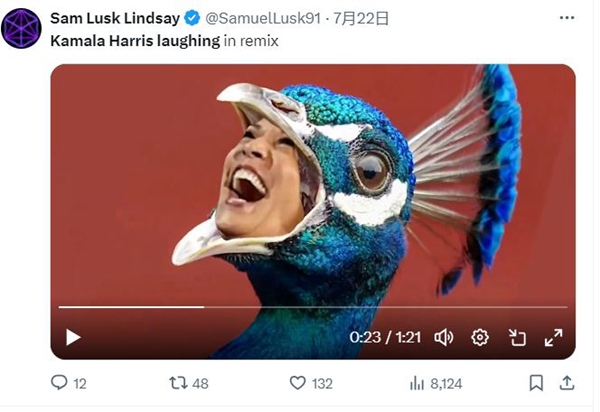Mute the video volume
Viewport: 600px width, 412px height.
tap(444, 337)
